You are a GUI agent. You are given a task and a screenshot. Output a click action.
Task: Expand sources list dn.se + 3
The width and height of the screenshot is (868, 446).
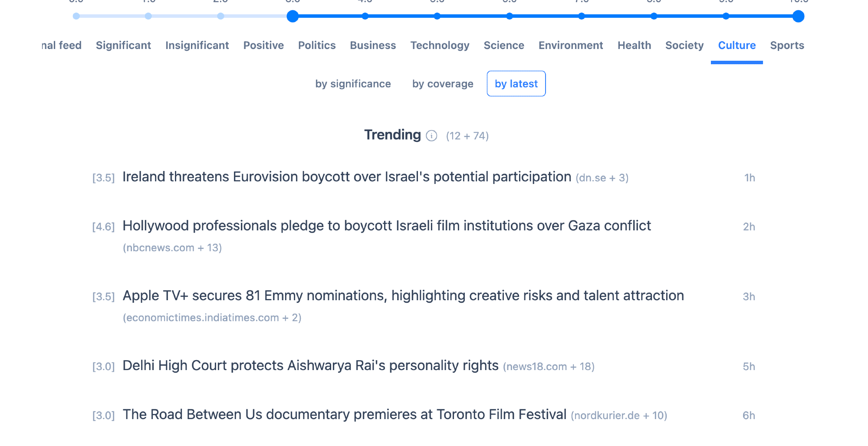click(602, 178)
